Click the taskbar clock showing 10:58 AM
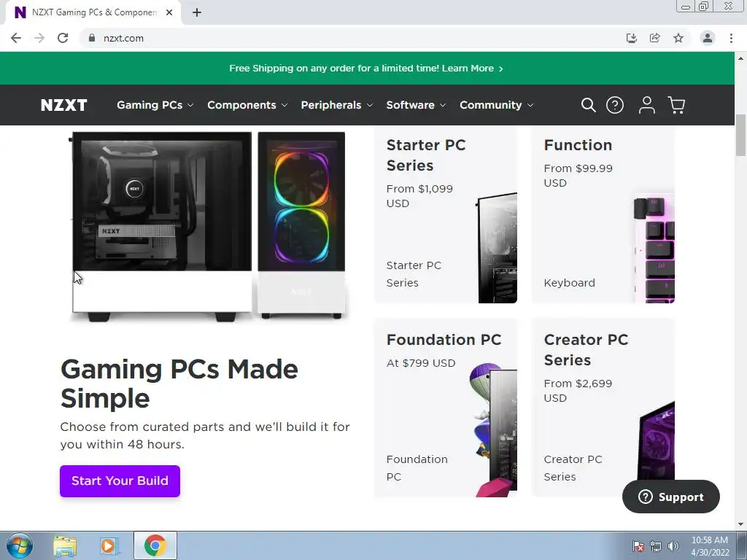747x560 pixels. (x=710, y=546)
